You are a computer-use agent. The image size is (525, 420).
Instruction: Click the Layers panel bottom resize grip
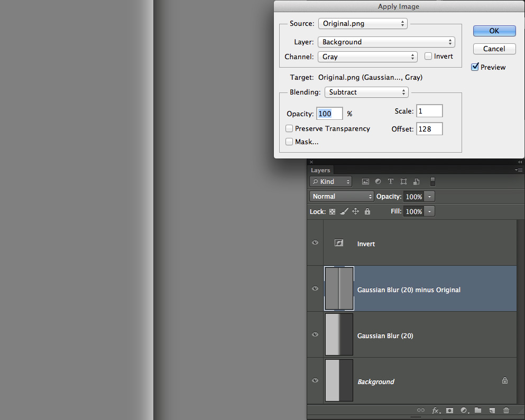click(x=416, y=417)
